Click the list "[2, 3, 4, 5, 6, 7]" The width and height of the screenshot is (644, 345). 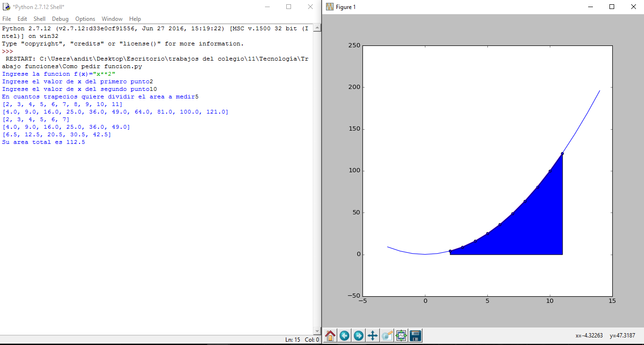click(36, 119)
